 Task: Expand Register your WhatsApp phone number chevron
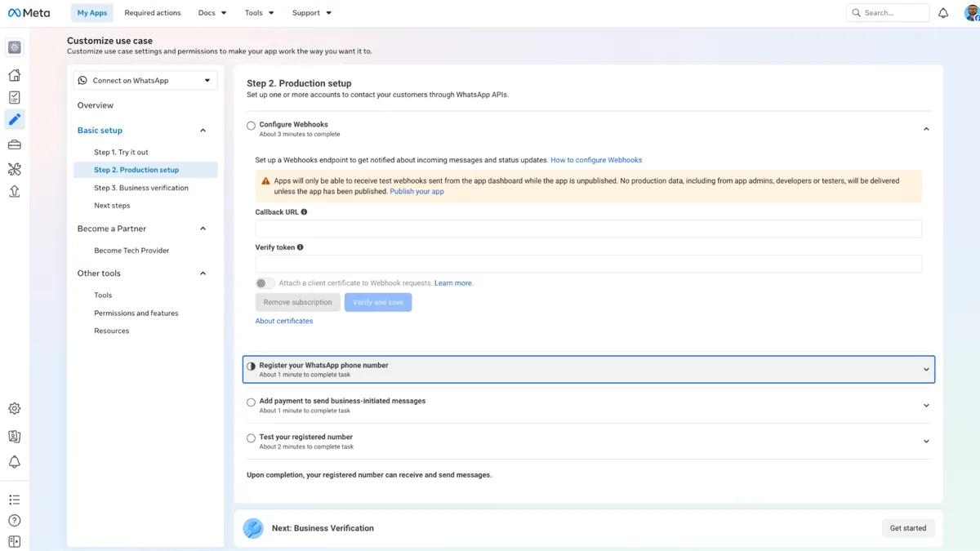(x=926, y=370)
